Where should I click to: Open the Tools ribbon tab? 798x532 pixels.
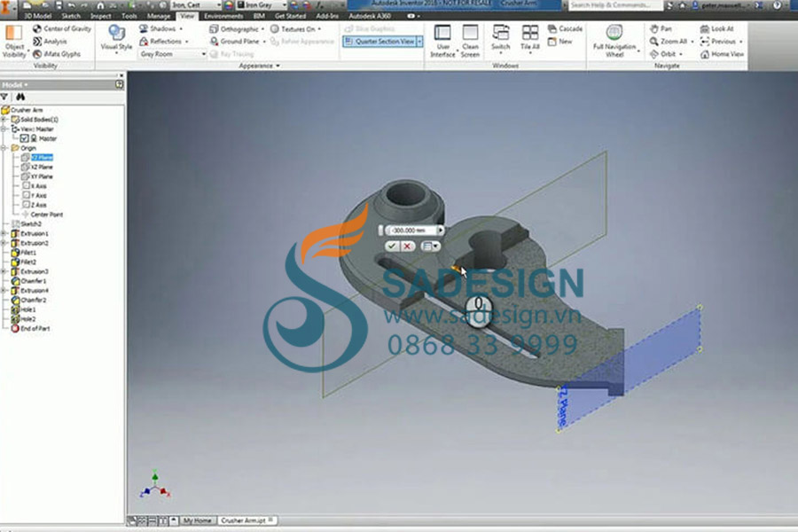(129, 16)
